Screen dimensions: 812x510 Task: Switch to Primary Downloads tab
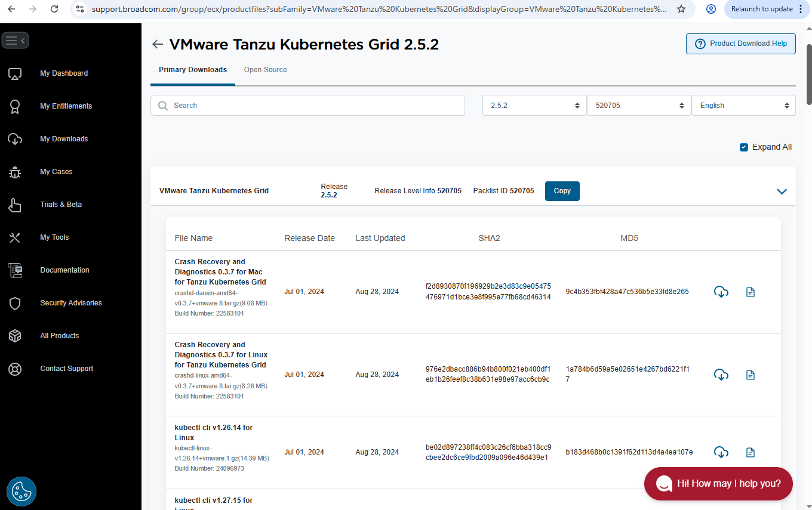tap(193, 70)
